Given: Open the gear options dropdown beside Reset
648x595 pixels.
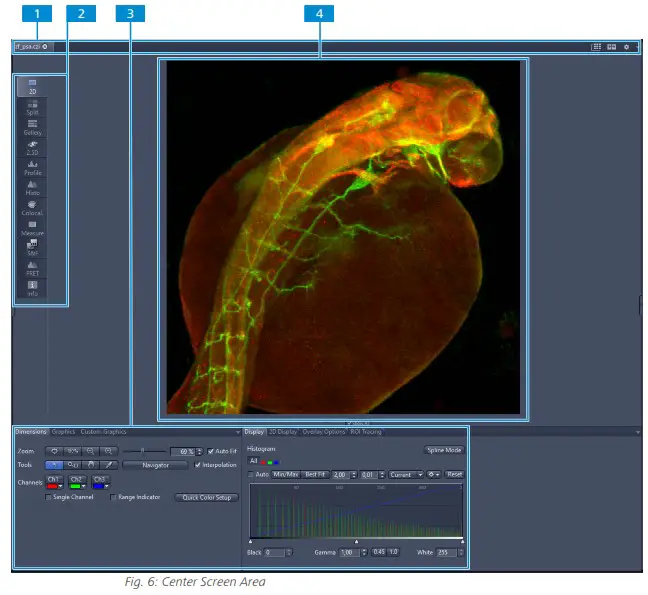Looking at the screenshot, I should coord(434,475).
